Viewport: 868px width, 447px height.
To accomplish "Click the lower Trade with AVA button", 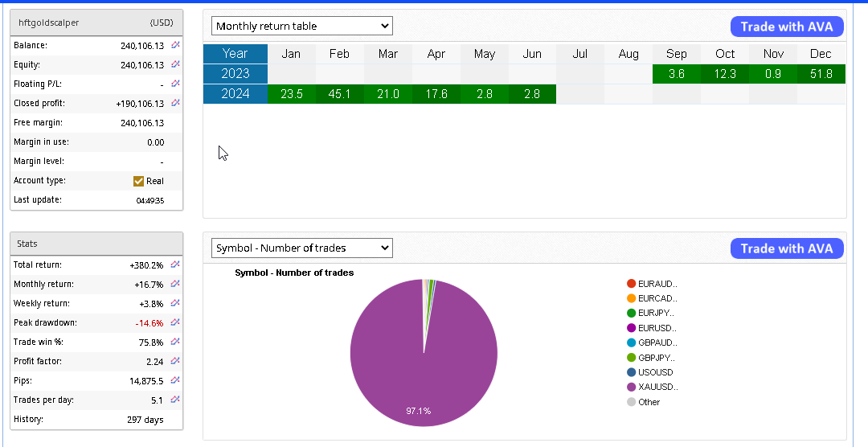I will coord(787,248).
